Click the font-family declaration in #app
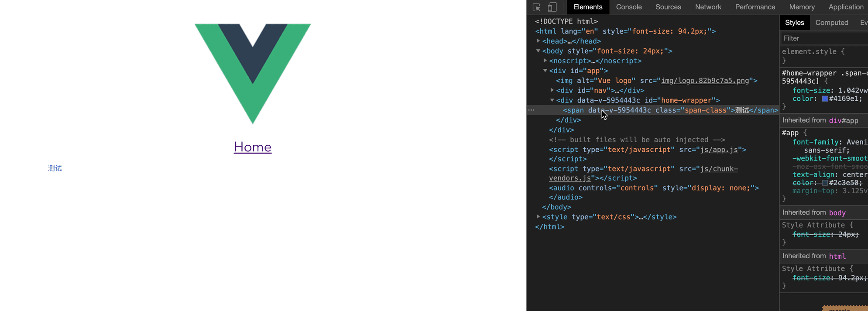The image size is (868, 311). [x=830, y=146]
